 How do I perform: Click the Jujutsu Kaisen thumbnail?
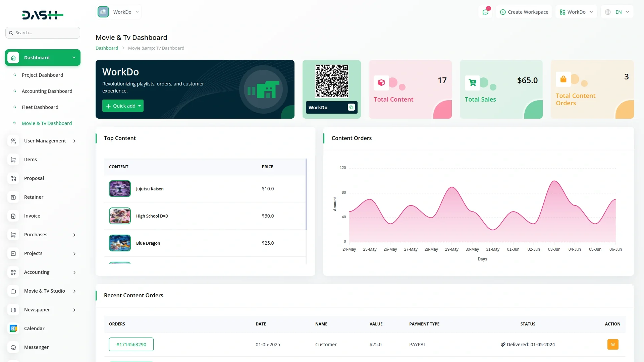(x=120, y=189)
